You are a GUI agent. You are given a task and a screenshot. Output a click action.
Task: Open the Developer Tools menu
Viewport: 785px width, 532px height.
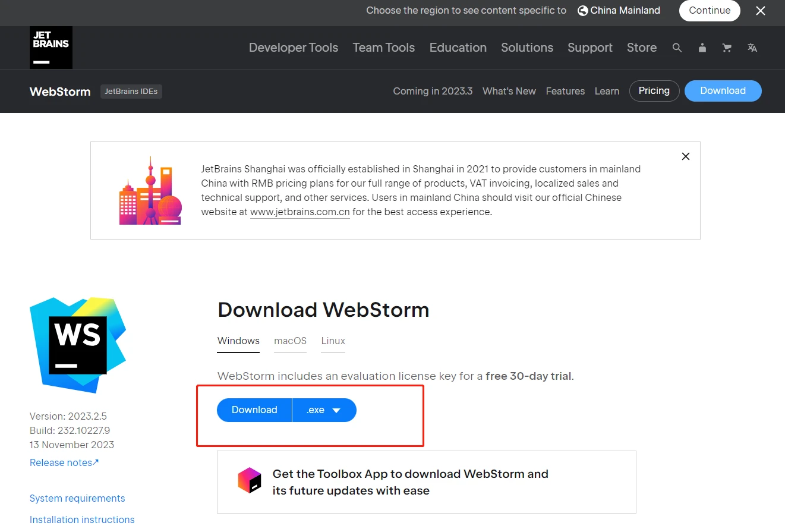294,48
